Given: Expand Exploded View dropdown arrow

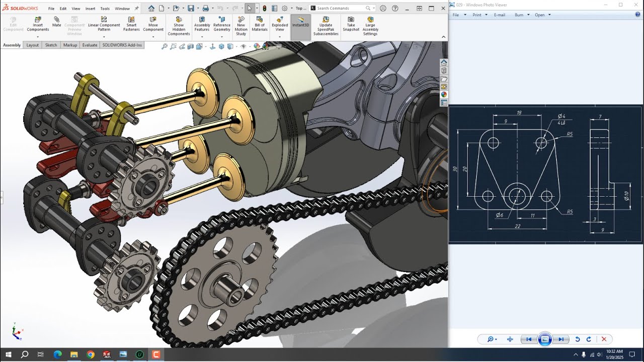Looking at the screenshot, I should pos(280,36).
